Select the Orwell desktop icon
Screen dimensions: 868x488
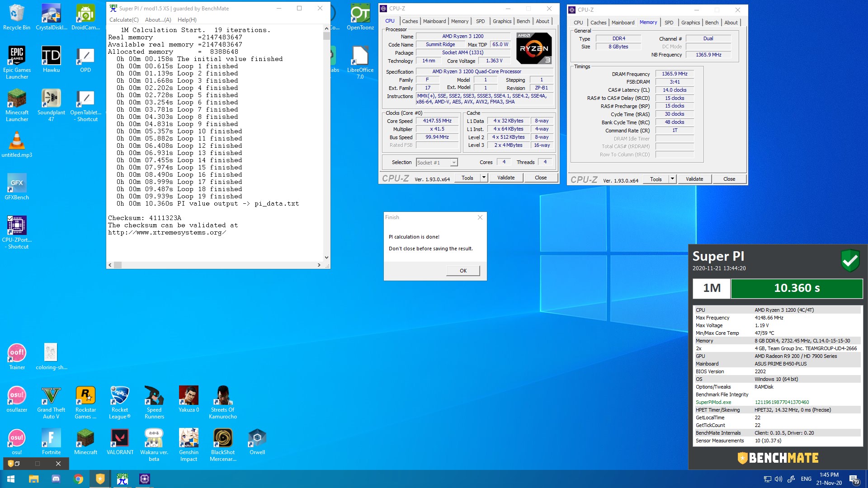coord(257,441)
